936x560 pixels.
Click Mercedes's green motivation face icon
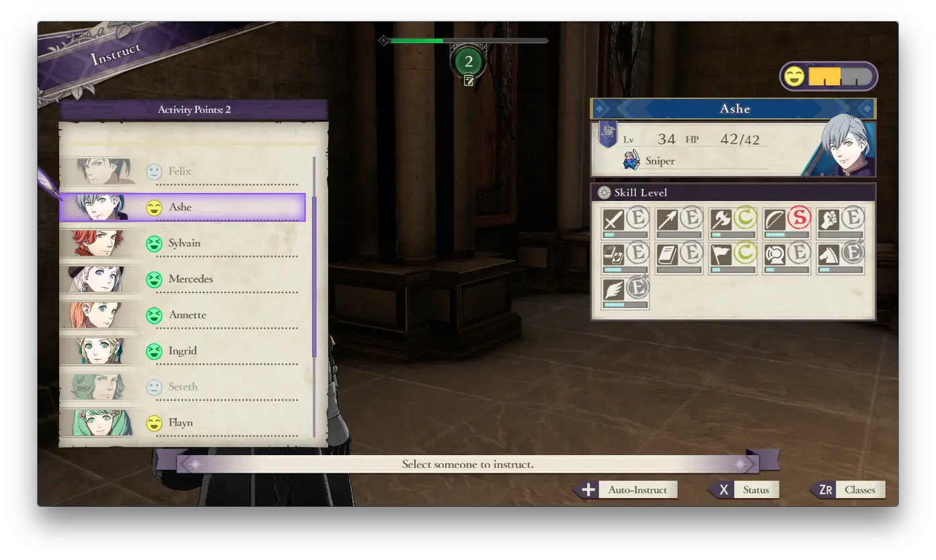tap(155, 279)
